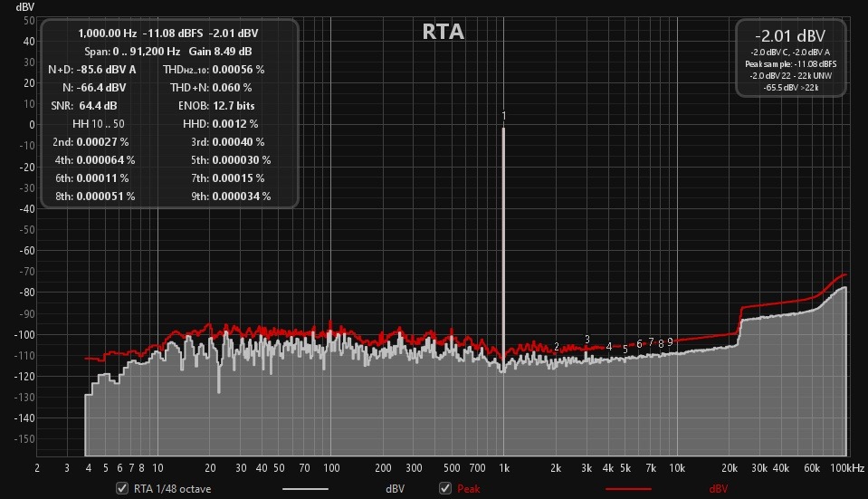Viewport: 868px width, 499px height.
Task: Click the N+D -85.6 dBV A value
Action: click(x=106, y=70)
